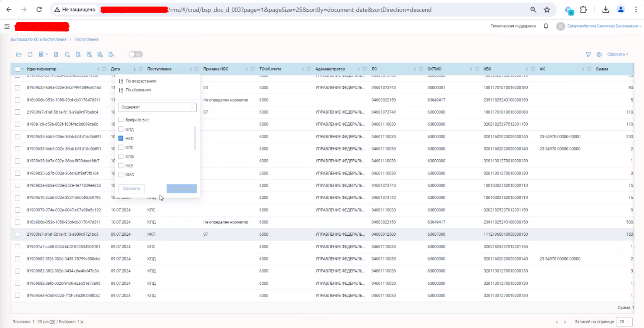Toggle sort arrows on Идентификатор column

point(98,69)
